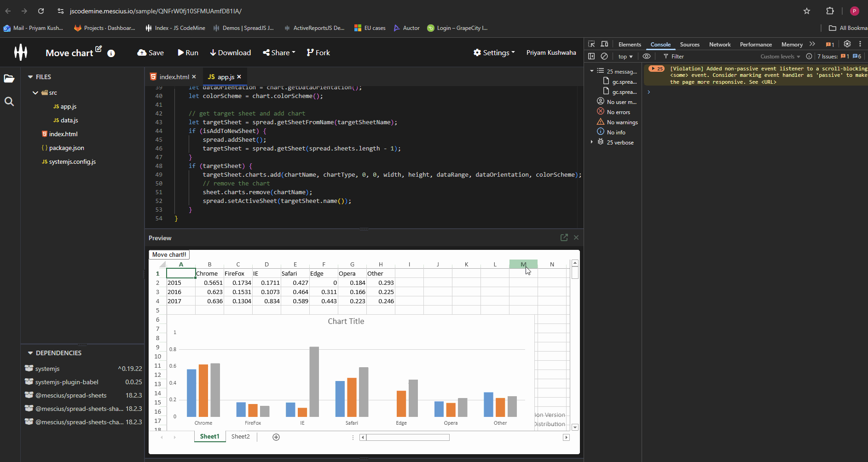Click the edit title pencil icon
The image size is (868, 462).
click(98, 49)
